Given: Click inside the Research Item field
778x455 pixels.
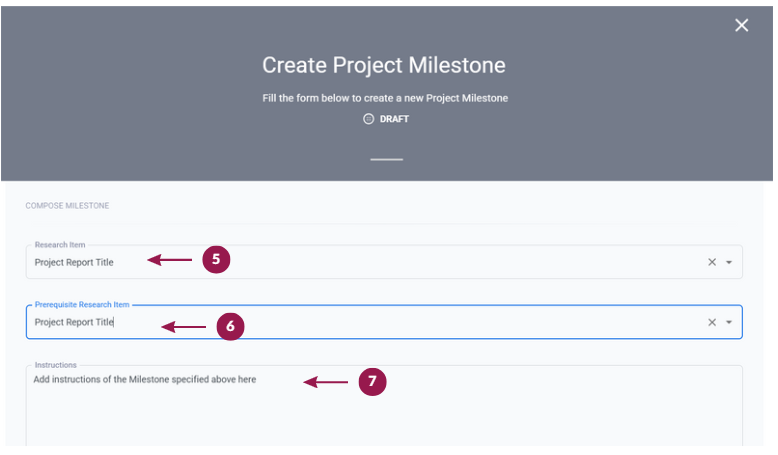Looking at the screenshot, I should 384,262.
